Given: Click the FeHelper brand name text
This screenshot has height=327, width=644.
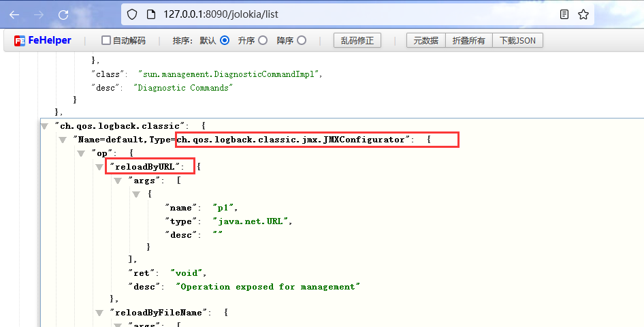Looking at the screenshot, I should (50, 40).
